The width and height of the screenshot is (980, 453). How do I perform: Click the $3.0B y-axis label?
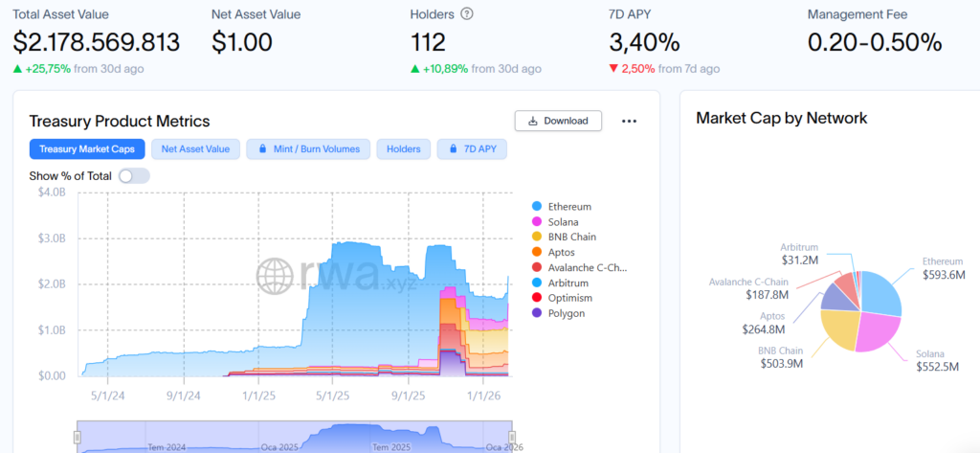[x=51, y=238]
